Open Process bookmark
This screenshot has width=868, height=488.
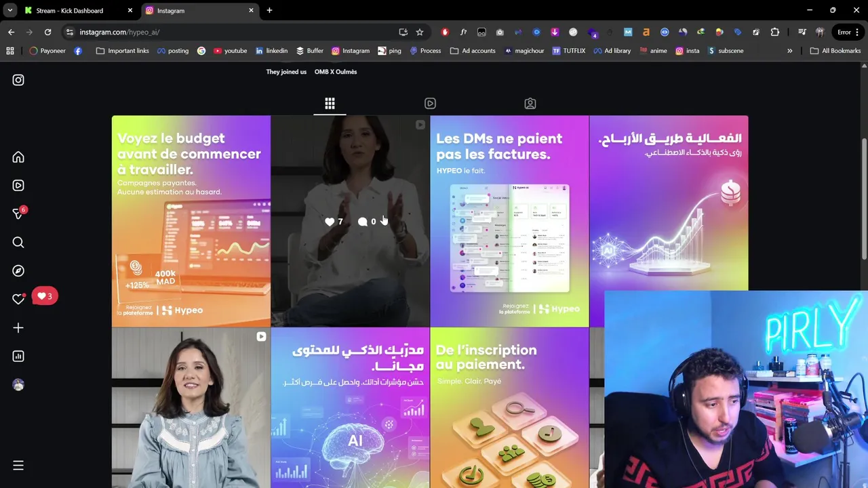(425, 51)
